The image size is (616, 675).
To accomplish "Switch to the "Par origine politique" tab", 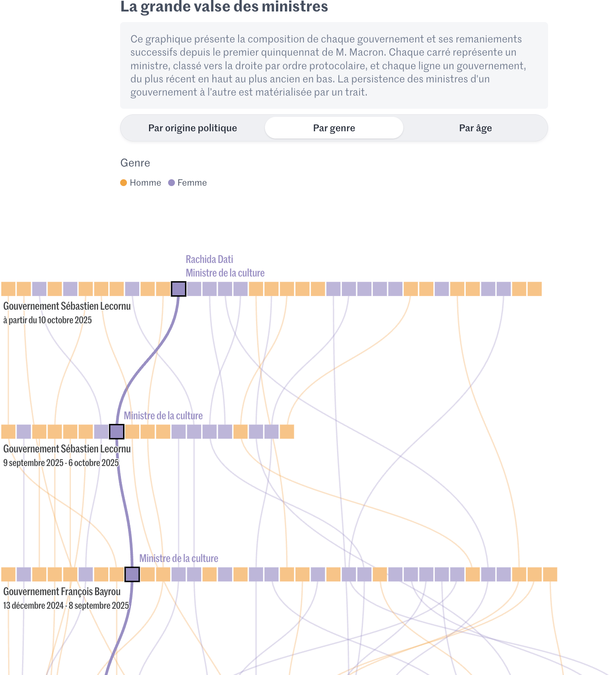I will pyautogui.click(x=192, y=128).
